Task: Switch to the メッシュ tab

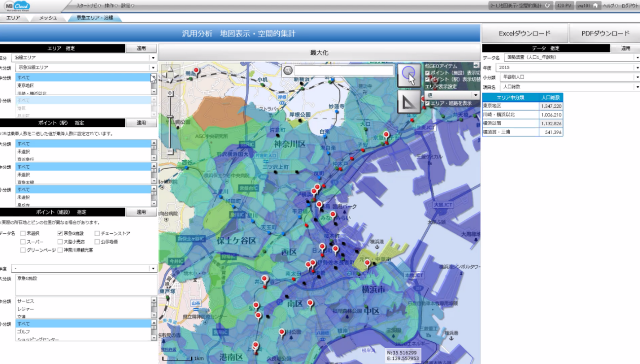Action: 48,18
